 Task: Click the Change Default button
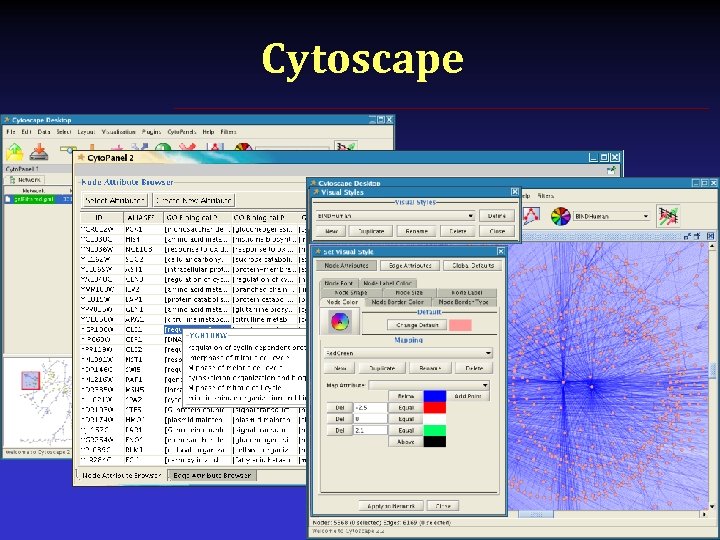tap(417, 325)
